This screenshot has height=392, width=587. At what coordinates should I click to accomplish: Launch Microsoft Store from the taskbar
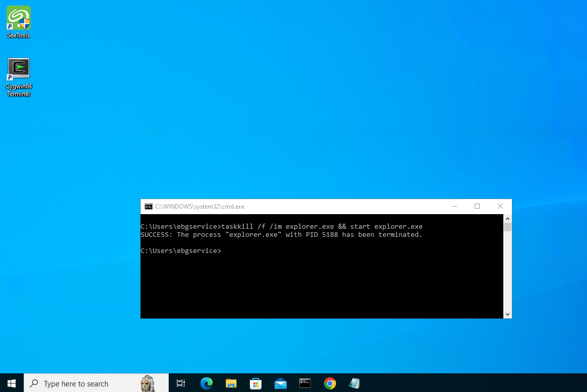255,383
